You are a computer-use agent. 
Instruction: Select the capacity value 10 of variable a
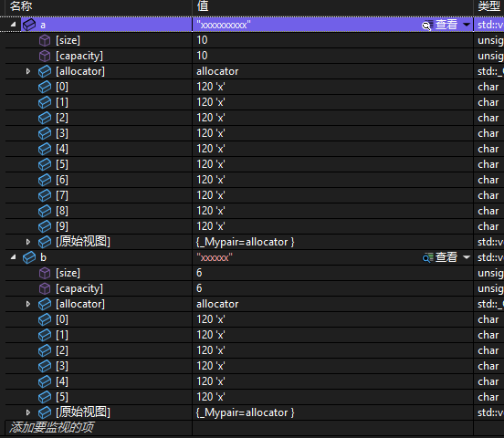tap(202, 56)
